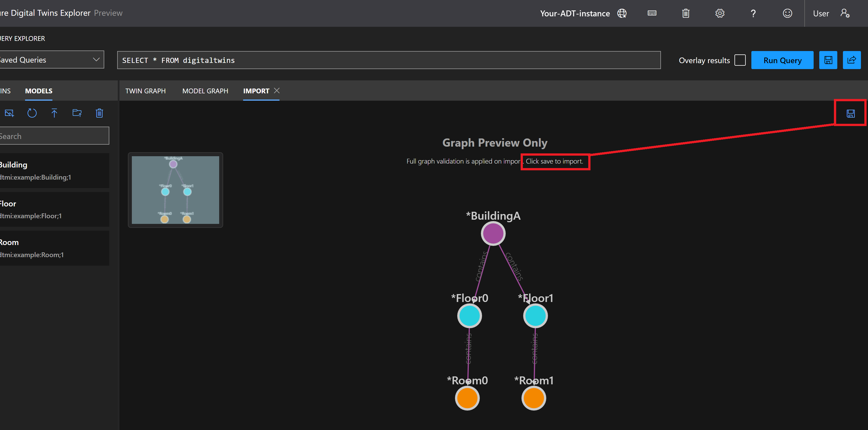Viewport: 868px width, 430px height.
Task: Click the save icon to import the graph
Action: click(851, 113)
